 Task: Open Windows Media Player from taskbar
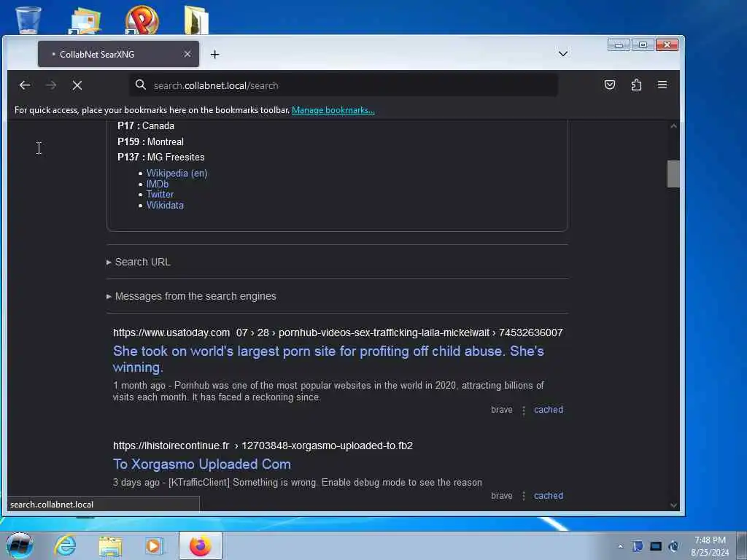coord(155,546)
